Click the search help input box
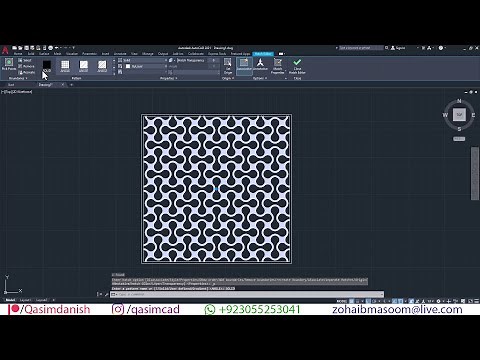This screenshot has width=480, height=360. pyautogui.click(x=361, y=48)
